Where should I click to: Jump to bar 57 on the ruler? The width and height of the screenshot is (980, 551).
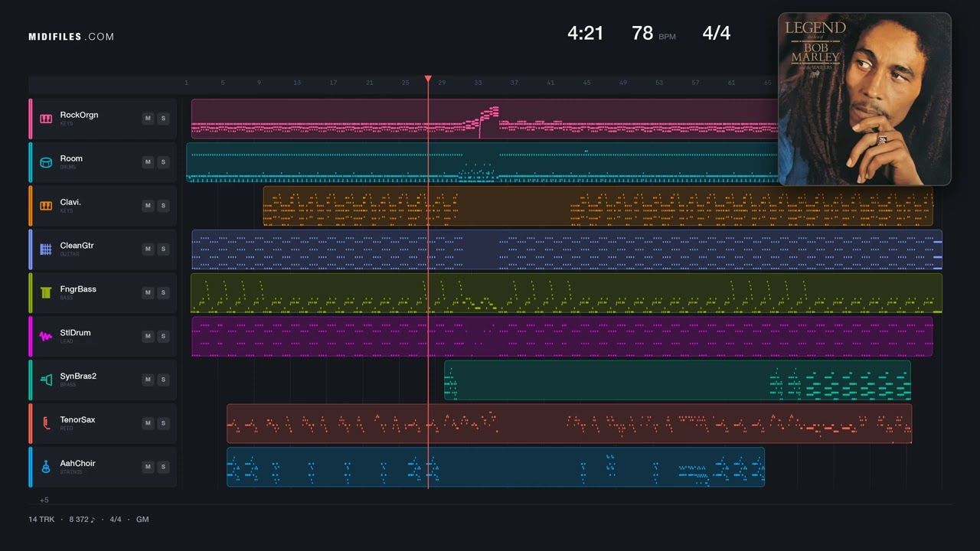tap(695, 83)
